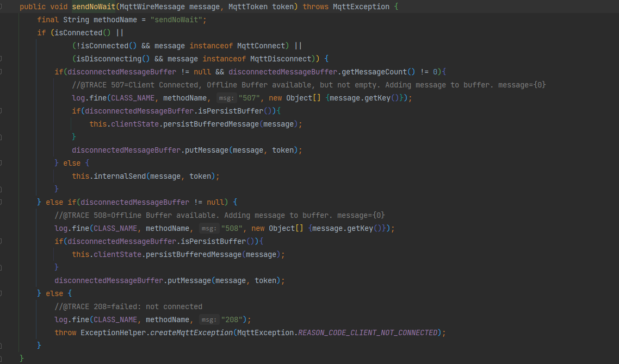Click MqttException before REASON_CODE_CLIENT_NOT_CONNECTED
The width and height of the screenshot is (619, 364).
265,332
